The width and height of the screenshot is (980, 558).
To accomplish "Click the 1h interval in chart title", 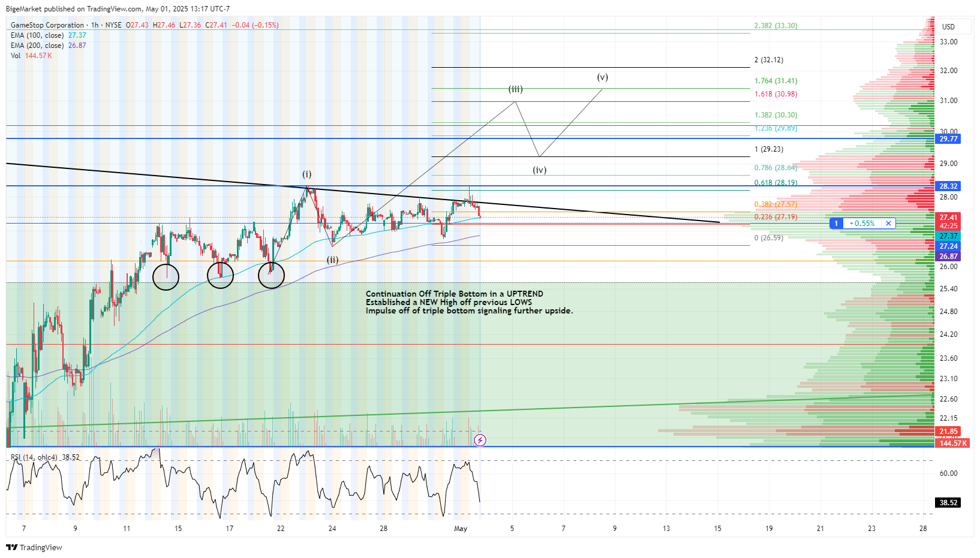I will coord(95,25).
